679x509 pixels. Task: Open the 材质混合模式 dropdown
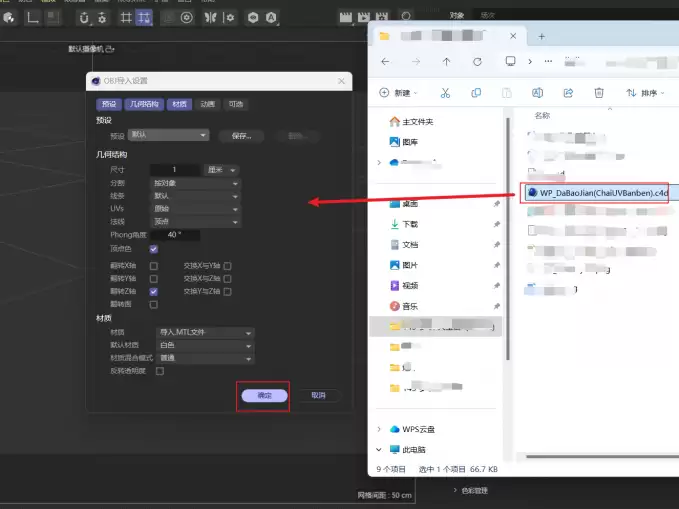click(205, 358)
